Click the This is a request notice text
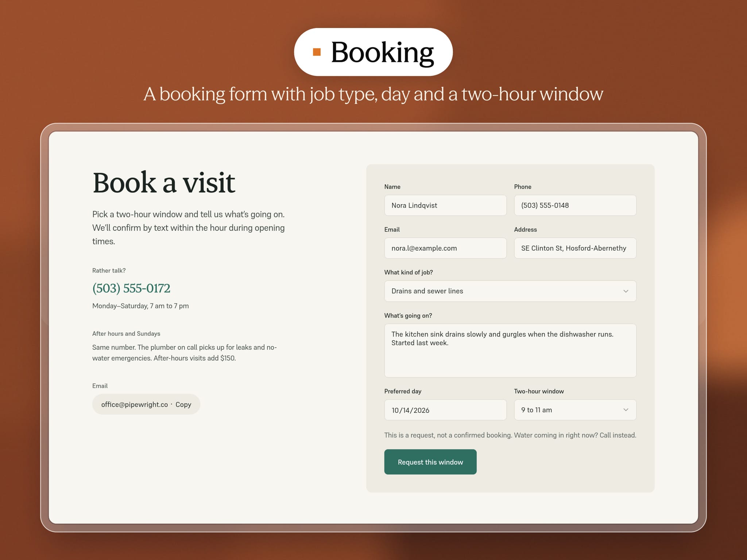 point(510,435)
